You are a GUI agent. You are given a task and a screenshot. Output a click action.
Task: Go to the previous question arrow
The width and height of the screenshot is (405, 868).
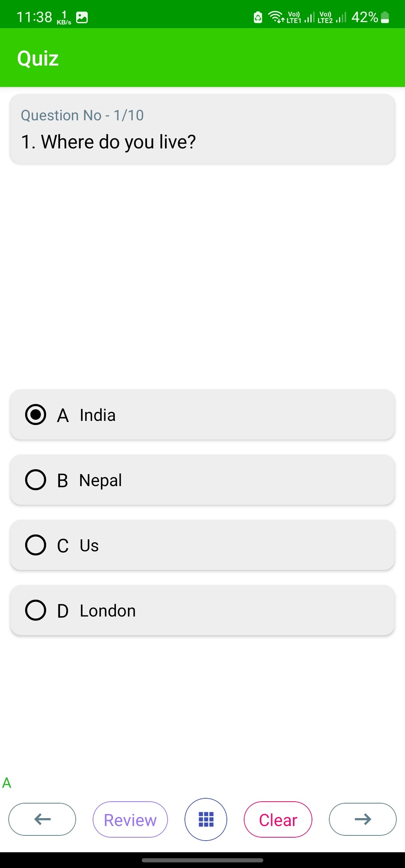click(42, 819)
